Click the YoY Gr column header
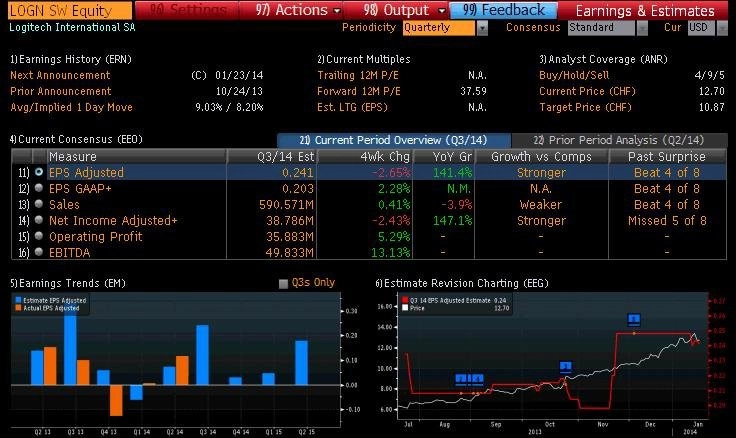The image size is (736, 438). 444,156
